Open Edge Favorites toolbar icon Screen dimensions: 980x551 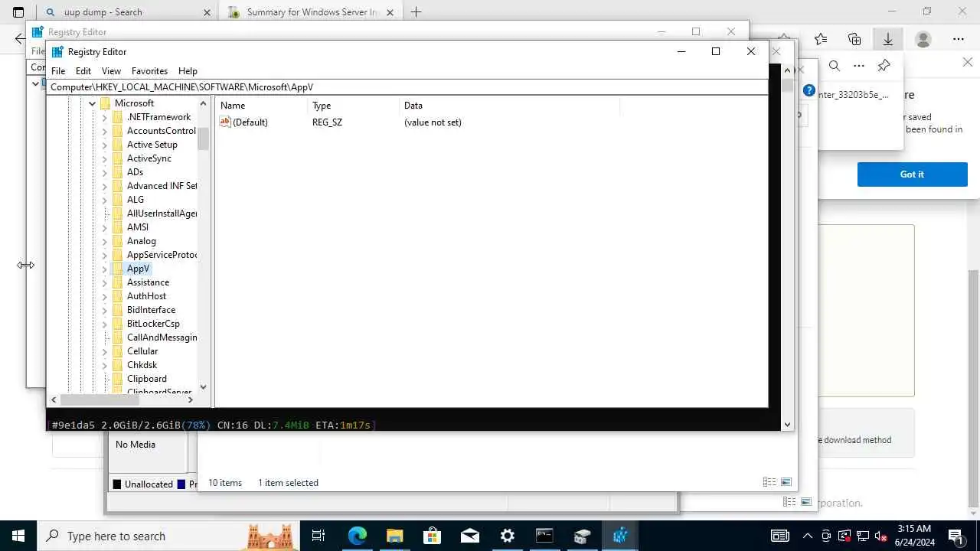[821, 39]
